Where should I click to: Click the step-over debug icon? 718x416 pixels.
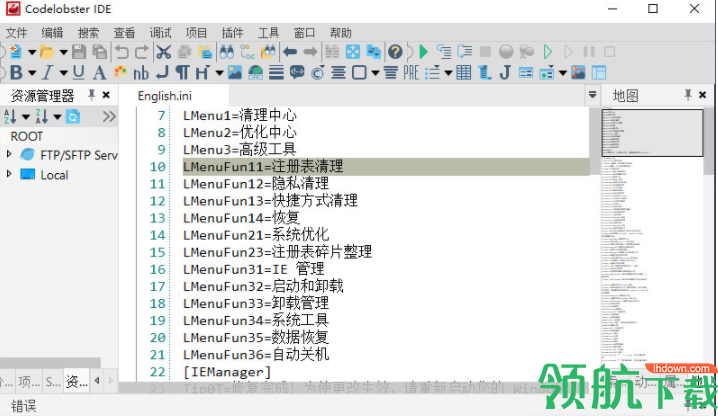(464, 52)
